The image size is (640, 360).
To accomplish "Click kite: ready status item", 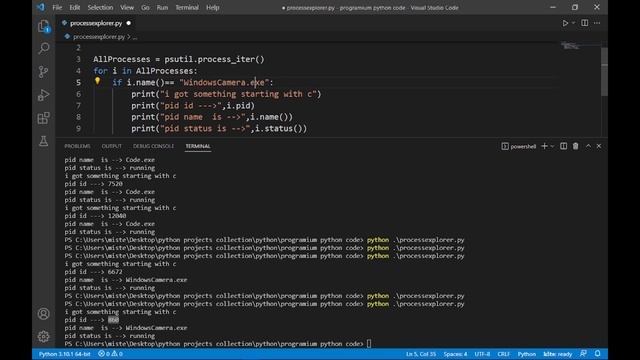I will click(558, 354).
